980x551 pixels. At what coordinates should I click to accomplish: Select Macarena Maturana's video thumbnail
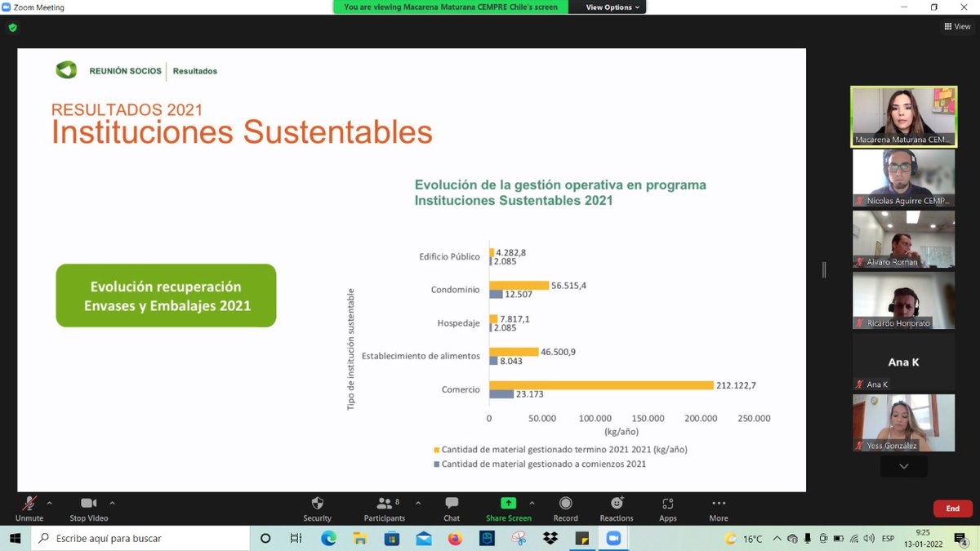[903, 117]
